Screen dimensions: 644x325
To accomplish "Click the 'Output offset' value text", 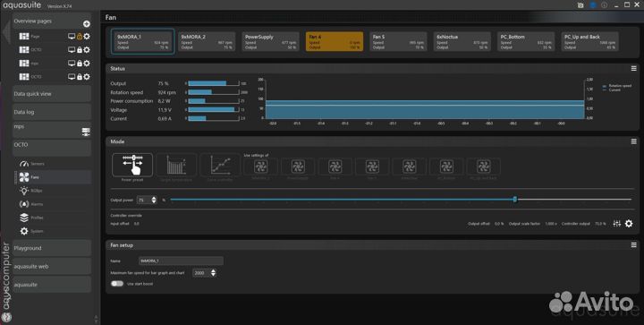I will point(499,224).
